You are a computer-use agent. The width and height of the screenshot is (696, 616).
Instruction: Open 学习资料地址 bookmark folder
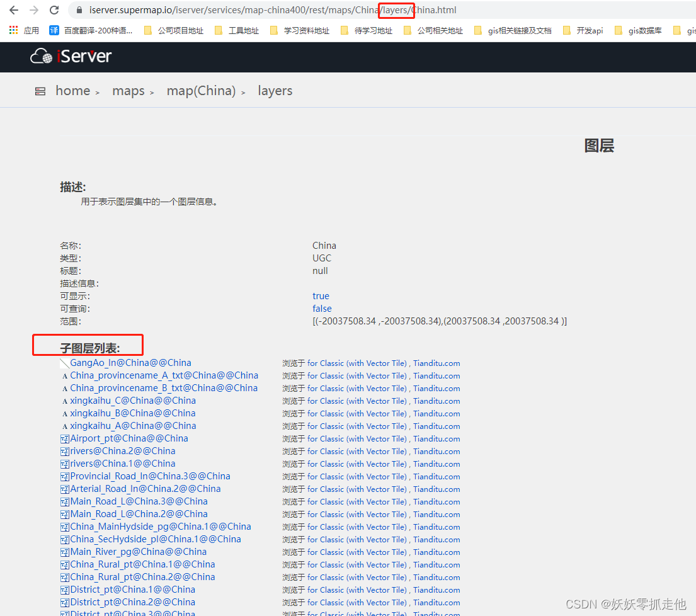click(x=300, y=30)
